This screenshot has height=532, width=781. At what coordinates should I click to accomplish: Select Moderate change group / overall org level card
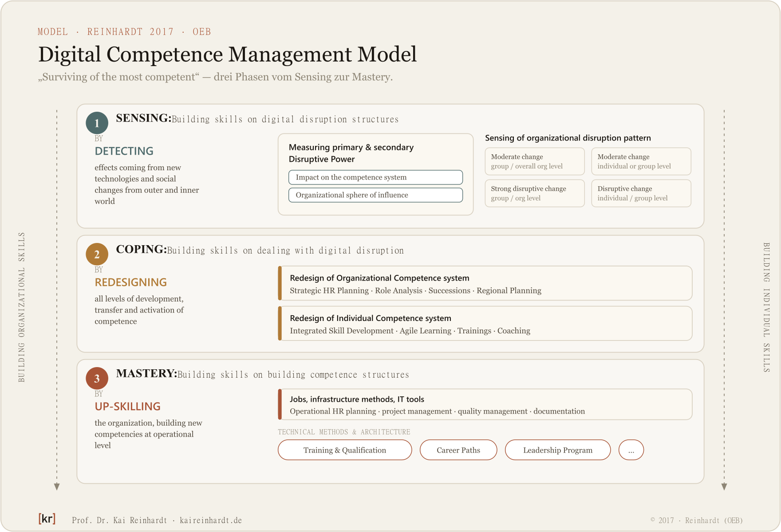[535, 161]
